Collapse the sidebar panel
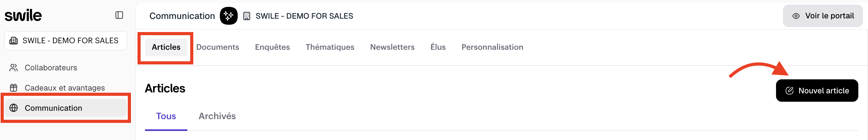This screenshot has width=868, height=140. click(x=119, y=15)
